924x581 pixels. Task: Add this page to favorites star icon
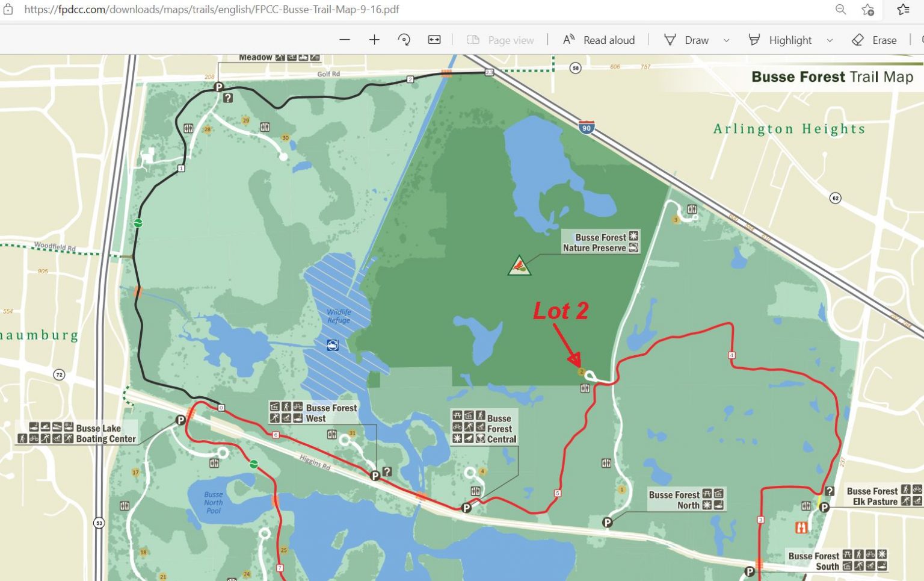tap(868, 9)
